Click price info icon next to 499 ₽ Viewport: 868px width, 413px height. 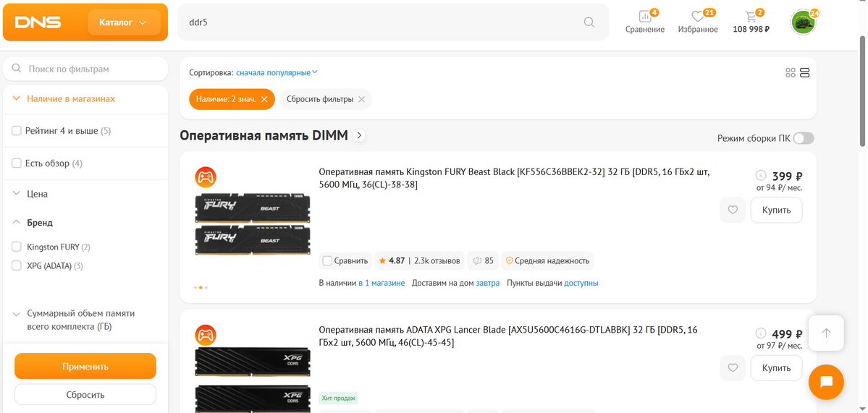tap(761, 333)
